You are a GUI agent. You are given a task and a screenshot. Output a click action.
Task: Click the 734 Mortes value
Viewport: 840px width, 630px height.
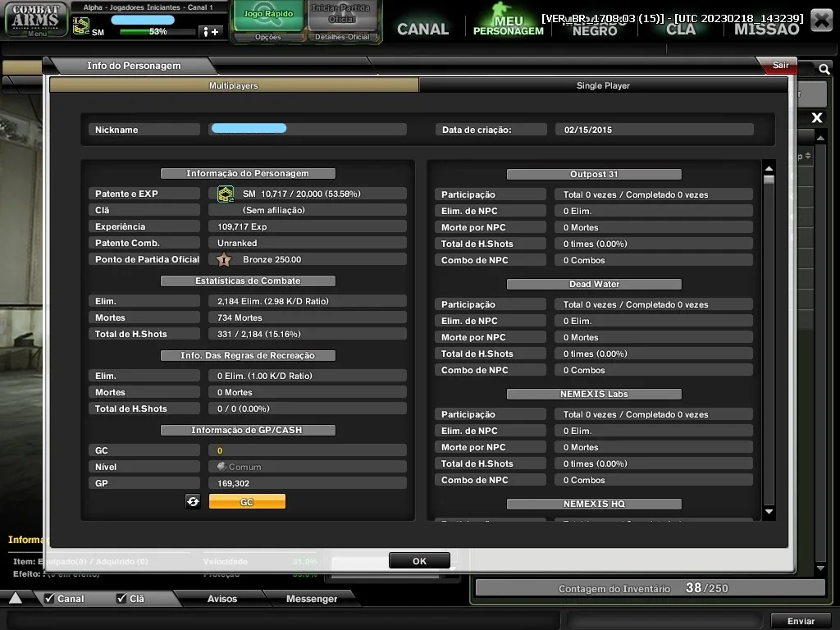(308, 317)
